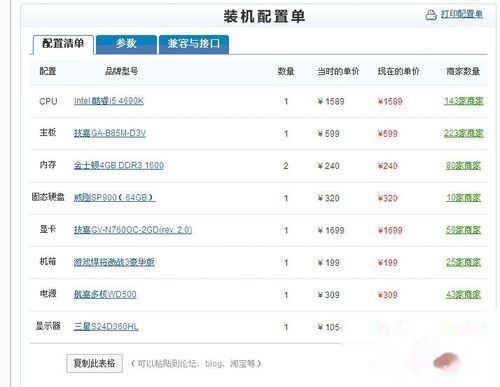Open the 技嘉GV-N760OC-2GD graphics card link
Screen dimensions: 500x387
click(x=133, y=230)
